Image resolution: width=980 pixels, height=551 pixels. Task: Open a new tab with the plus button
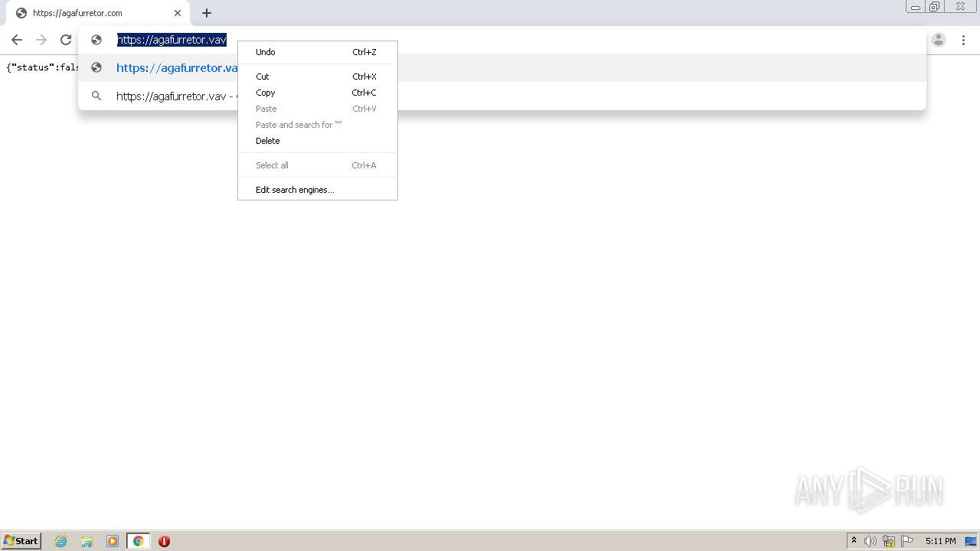(x=207, y=13)
